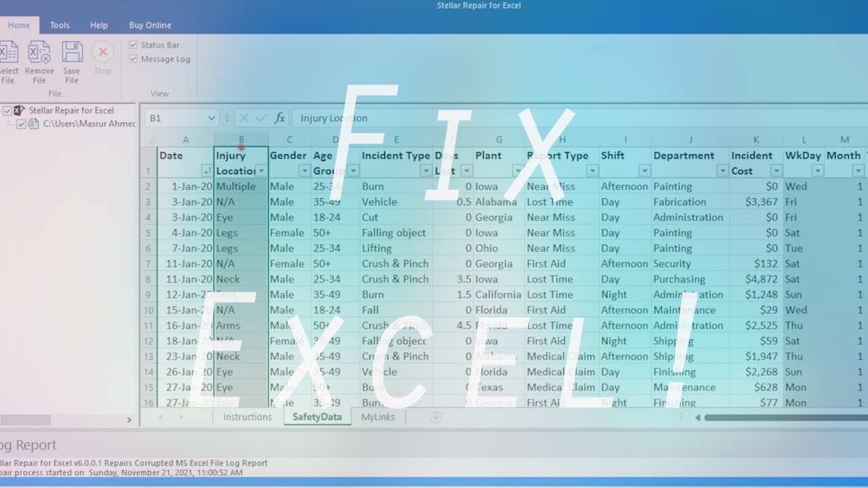
Task: Select the C:\Users\Masrur file path node
Action: coord(89,124)
